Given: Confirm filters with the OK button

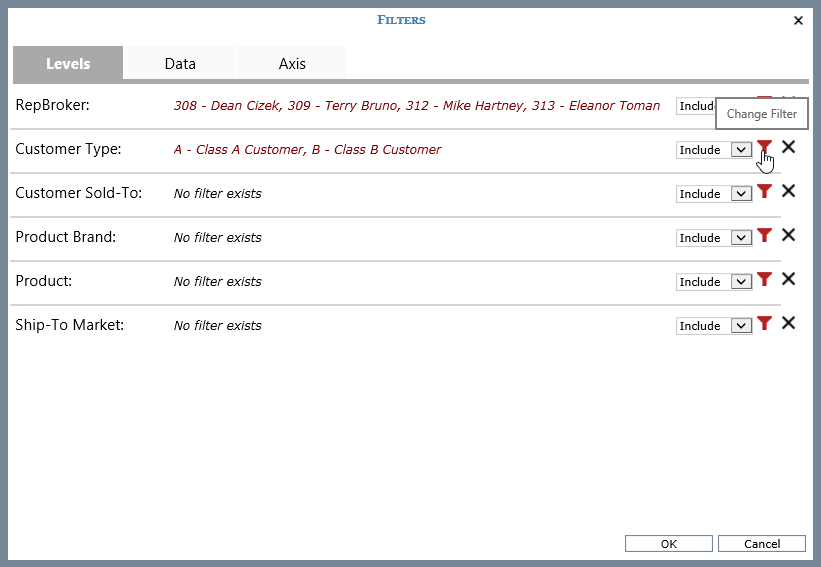Looking at the screenshot, I should point(669,544).
